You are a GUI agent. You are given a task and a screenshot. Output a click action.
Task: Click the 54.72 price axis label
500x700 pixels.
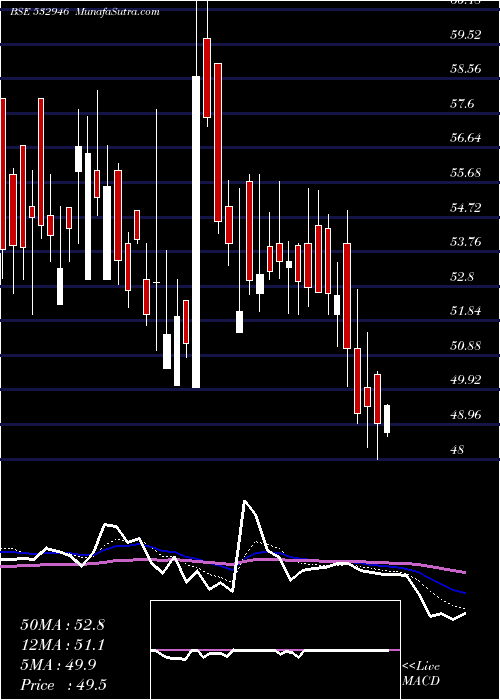(x=466, y=208)
